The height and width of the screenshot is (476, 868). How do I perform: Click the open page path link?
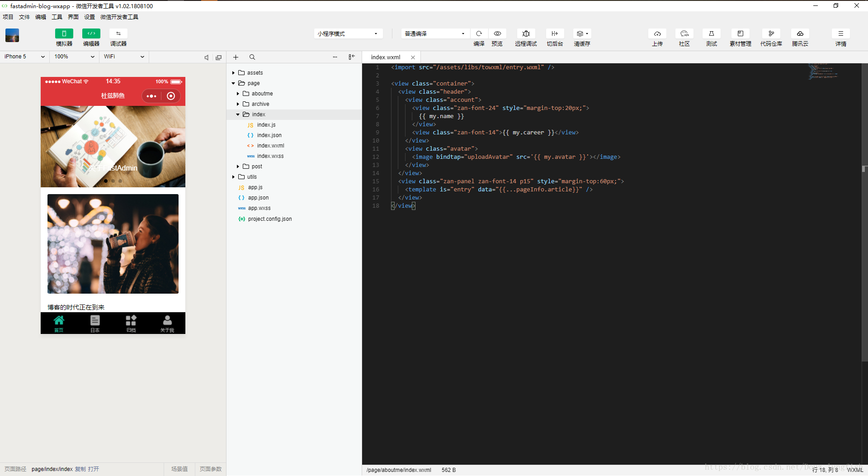click(94, 469)
